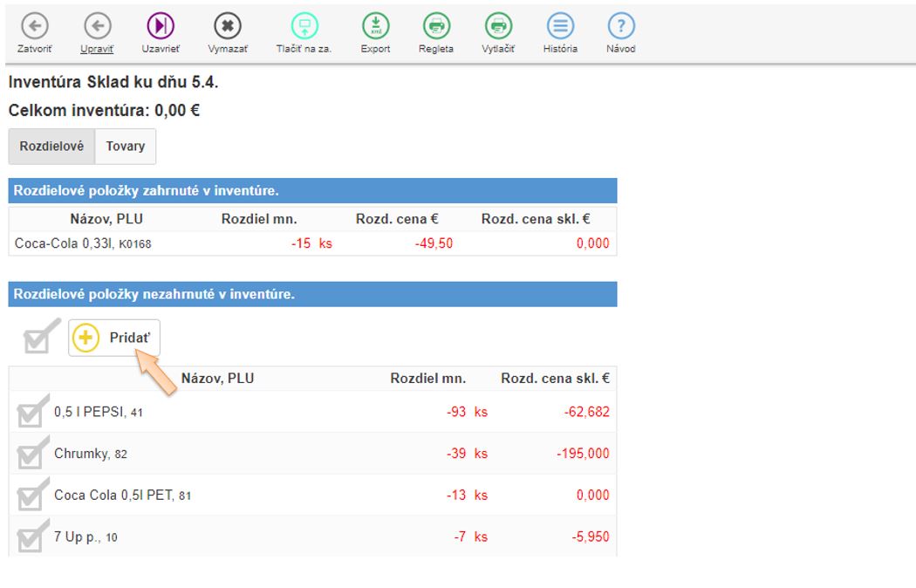Check the Chrumky item checkbox
The width and height of the screenshot is (916, 588).
click(x=32, y=454)
